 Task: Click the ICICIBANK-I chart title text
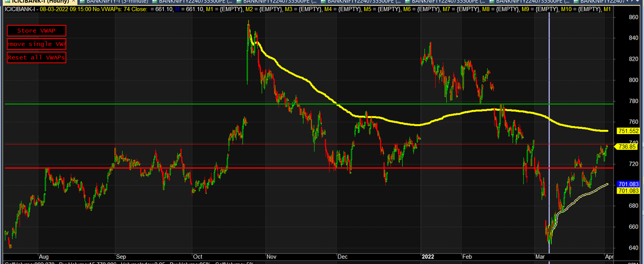tap(20, 10)
